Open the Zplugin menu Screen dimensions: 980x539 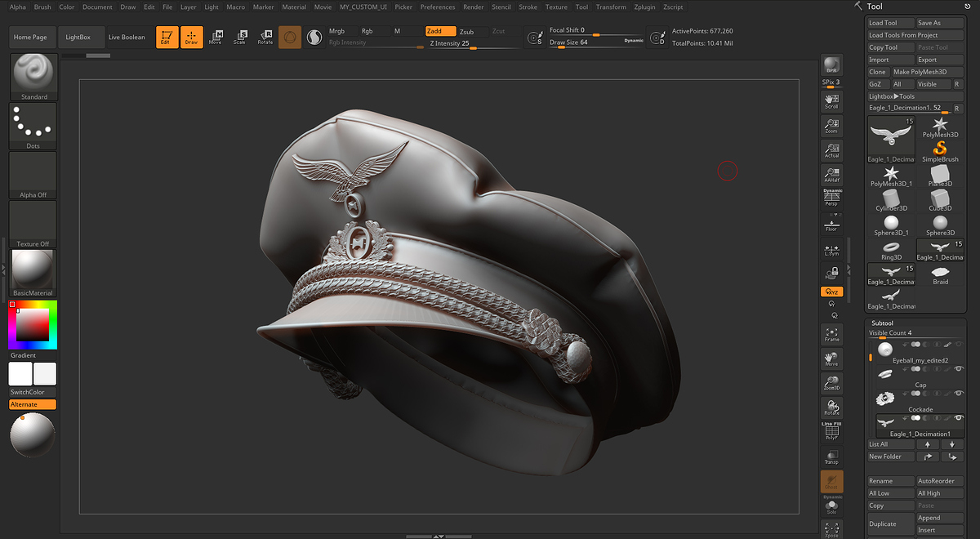[x=645, y=7]
